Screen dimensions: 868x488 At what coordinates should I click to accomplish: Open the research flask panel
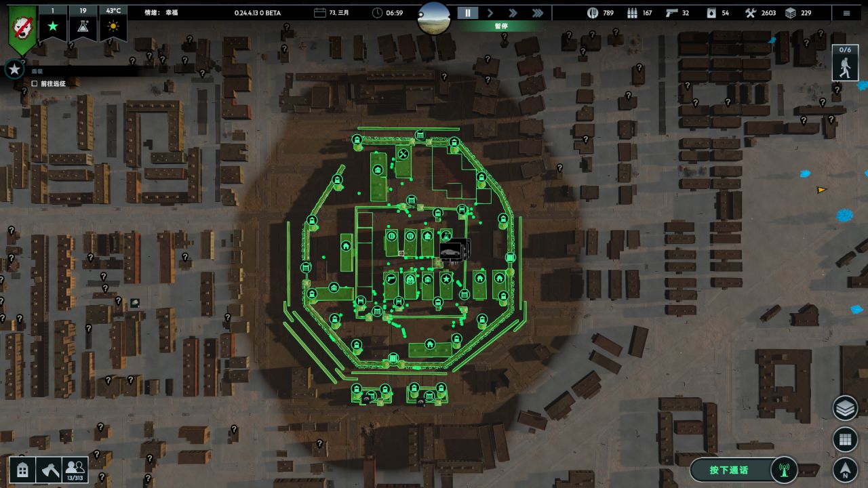click(82, 26)
